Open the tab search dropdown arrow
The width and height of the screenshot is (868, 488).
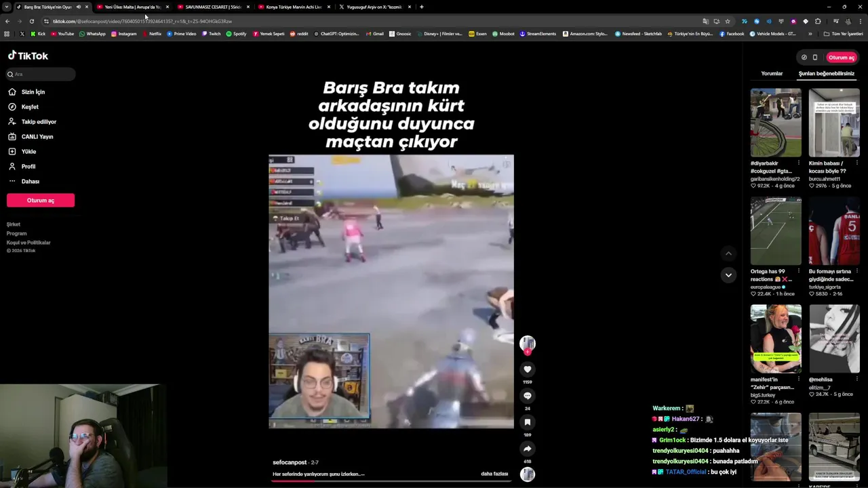tap(6, 7)
